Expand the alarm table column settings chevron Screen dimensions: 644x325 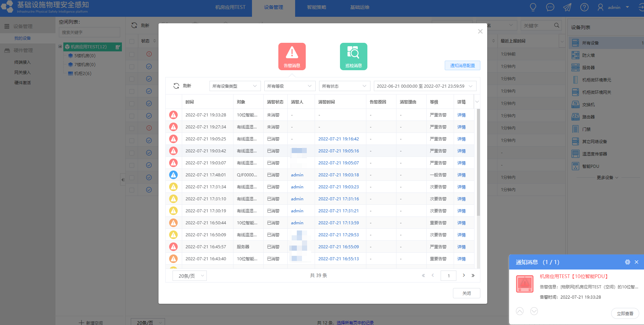pos(477,102)
